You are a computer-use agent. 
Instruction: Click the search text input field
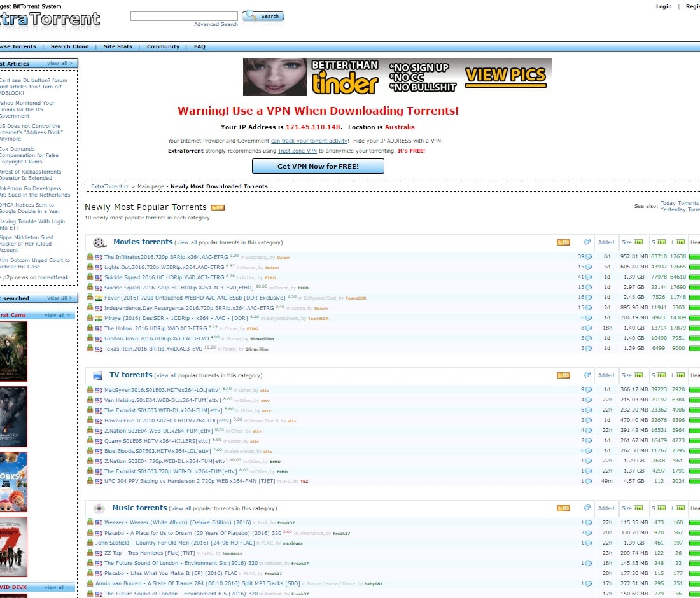(x=184, y=16)
